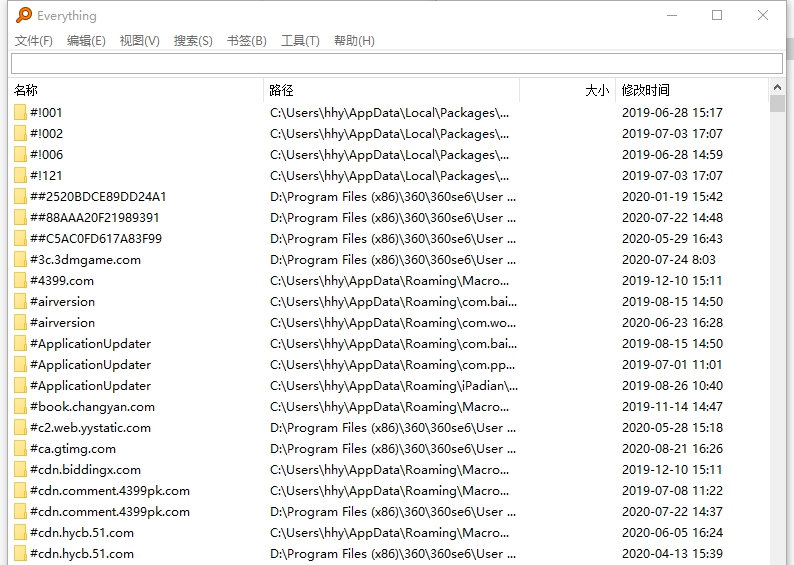794x565 pixels.
Task: Select folder icon of #4399.com
Action: pyautogui.click(x=20, y=280)
